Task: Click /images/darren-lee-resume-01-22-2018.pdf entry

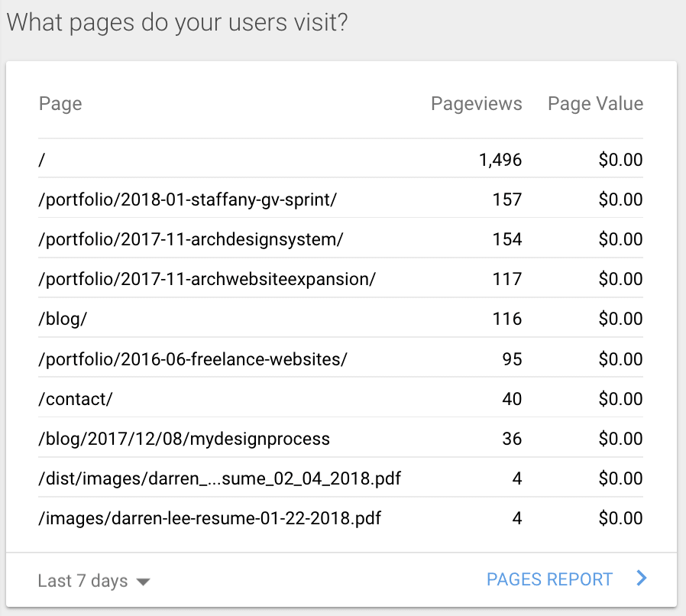Action: [209, 518]
